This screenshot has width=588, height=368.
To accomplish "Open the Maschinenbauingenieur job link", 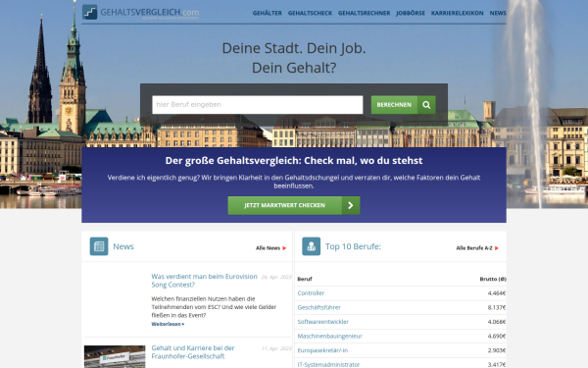I will [x=329, y=336].
